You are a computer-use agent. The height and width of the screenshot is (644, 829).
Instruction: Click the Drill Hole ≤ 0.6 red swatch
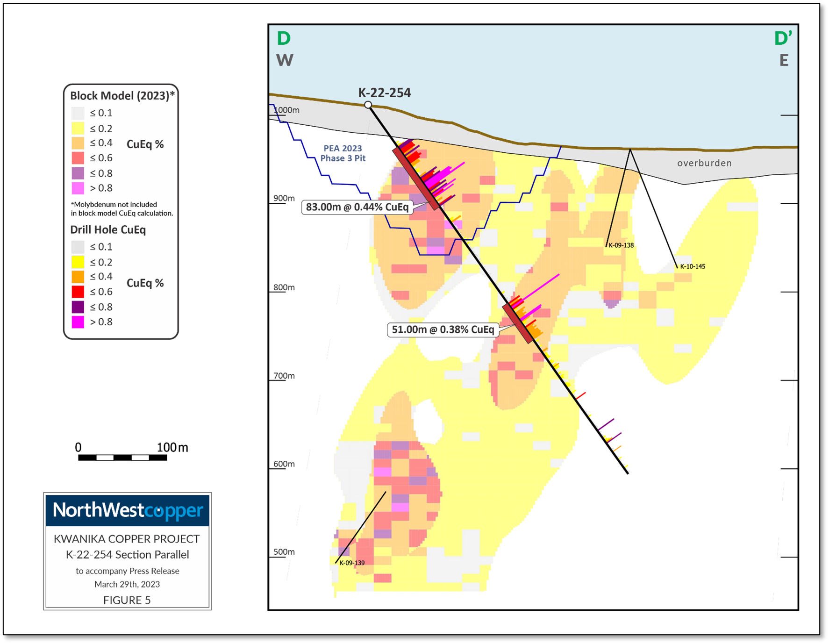[x=78, y=292]
